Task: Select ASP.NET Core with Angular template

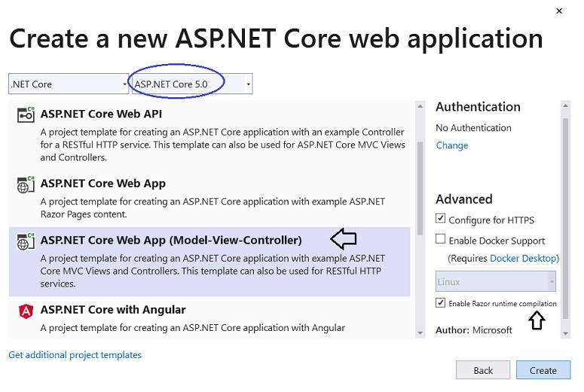Action: (x=209, y=319)
